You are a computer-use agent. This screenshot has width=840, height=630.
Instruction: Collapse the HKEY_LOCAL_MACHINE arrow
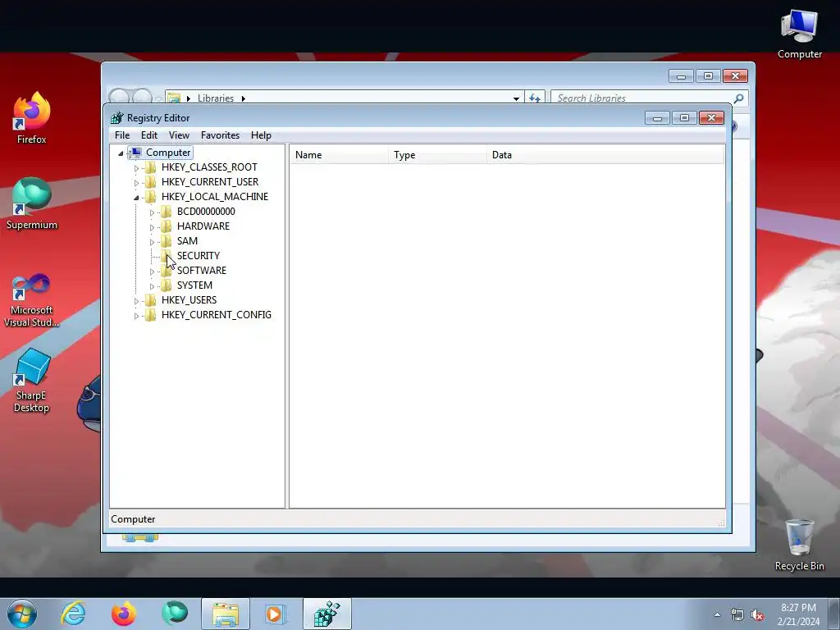coord(136,197)
